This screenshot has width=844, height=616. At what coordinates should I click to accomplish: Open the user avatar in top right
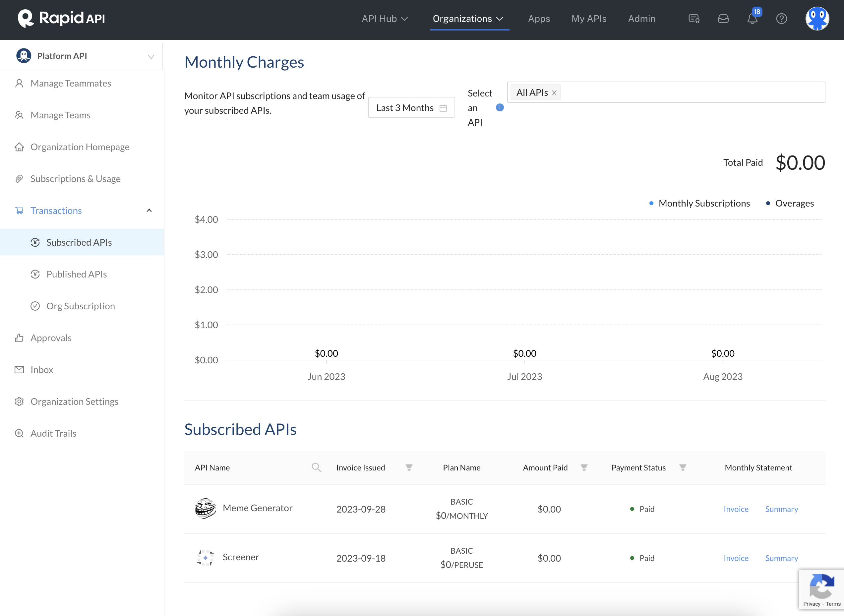click(x=817, y=19)
